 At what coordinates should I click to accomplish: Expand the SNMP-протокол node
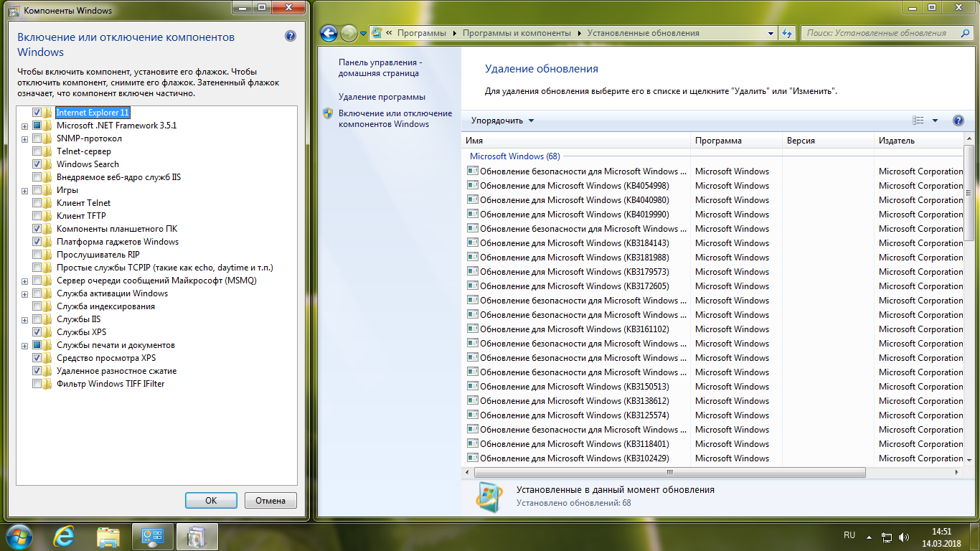coord(25,138)
